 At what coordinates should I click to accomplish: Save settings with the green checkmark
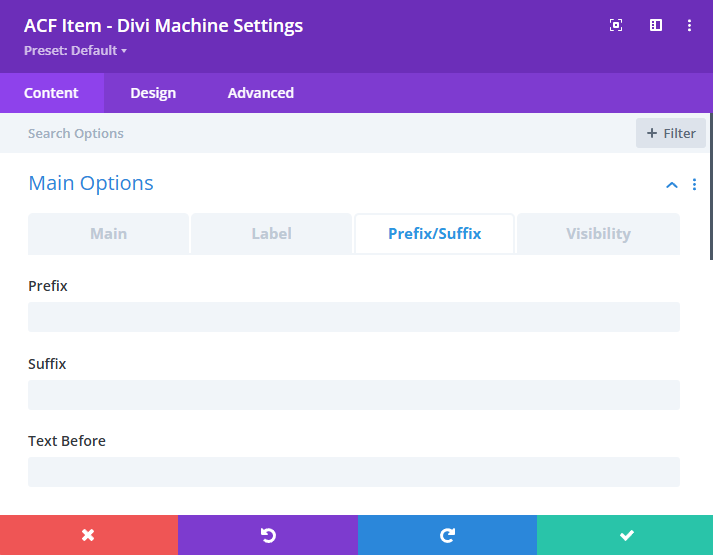[x=626, y=535]
